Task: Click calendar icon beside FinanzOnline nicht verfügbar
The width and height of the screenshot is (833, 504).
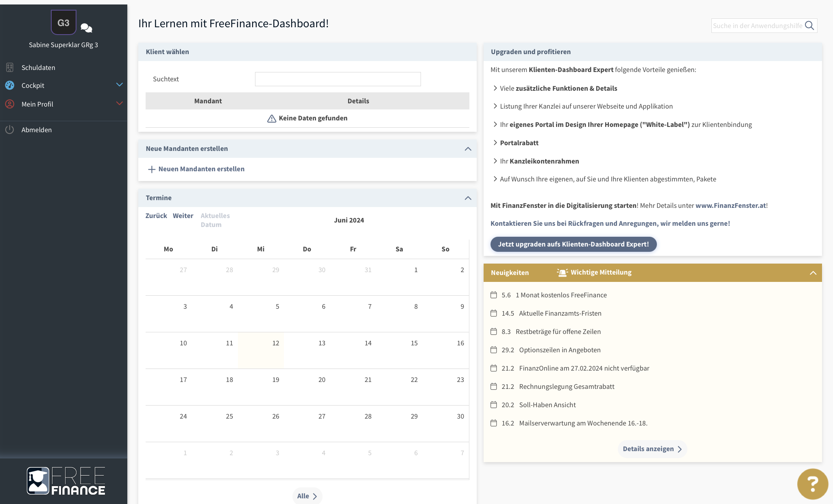Action: coord(494,368)
